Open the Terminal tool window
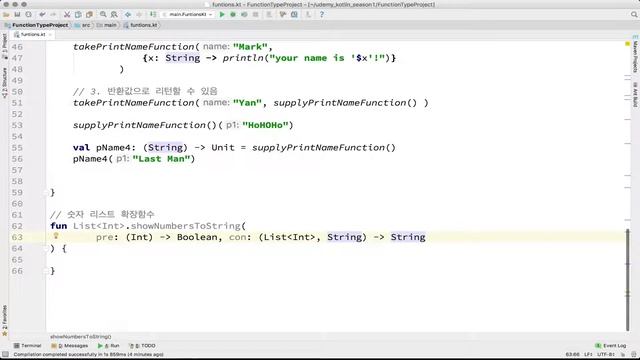Screen dimensions: 640x360 click(27, 346)
